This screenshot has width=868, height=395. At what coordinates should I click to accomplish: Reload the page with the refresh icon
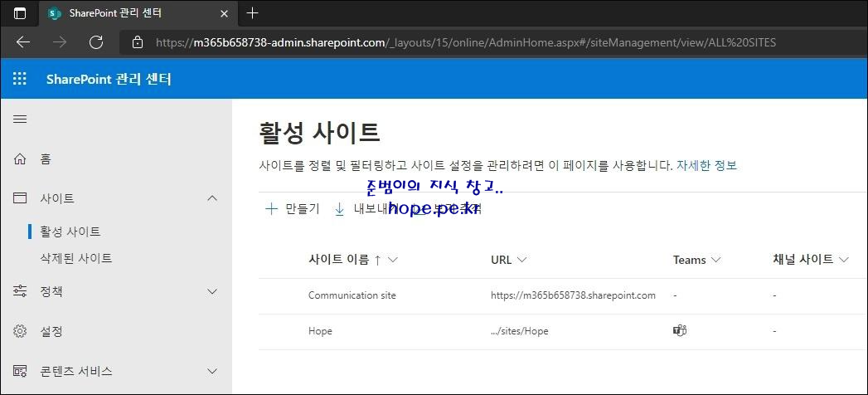96,42
